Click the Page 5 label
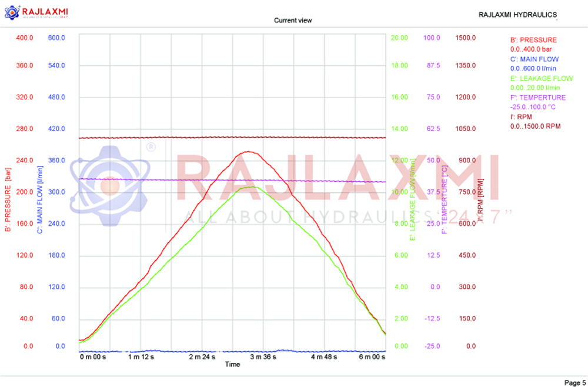 [574, 383]
